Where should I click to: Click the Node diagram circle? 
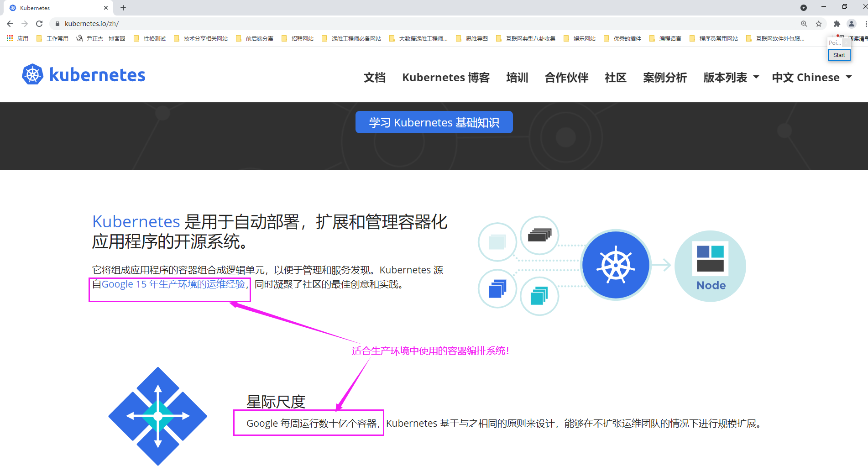click(710, 266)
